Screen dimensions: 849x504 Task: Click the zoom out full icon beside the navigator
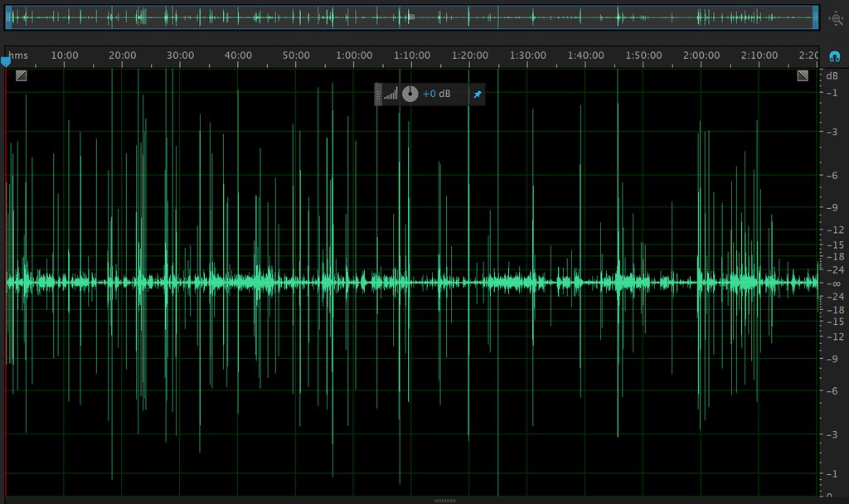point(836,18)
